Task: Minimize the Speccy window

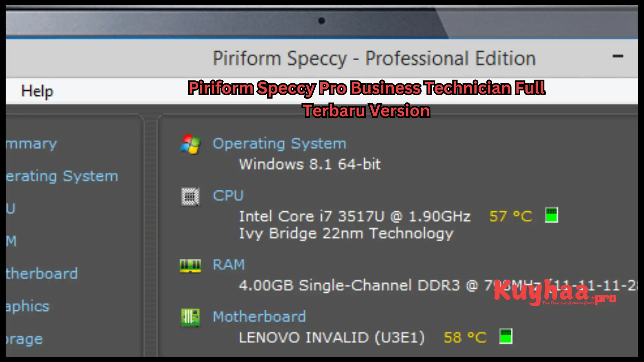Action: 618,56
